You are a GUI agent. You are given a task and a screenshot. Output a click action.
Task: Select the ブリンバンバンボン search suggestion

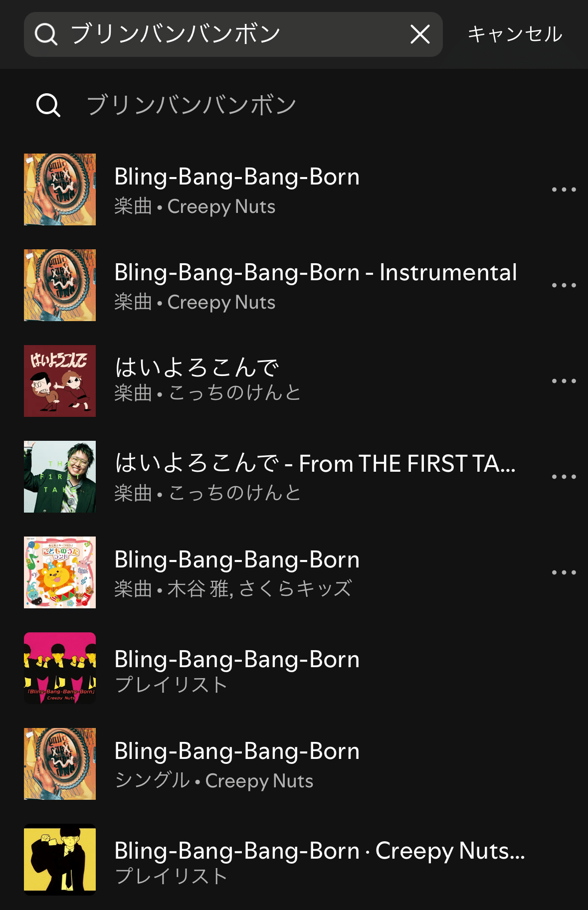(x=192, y=105)
